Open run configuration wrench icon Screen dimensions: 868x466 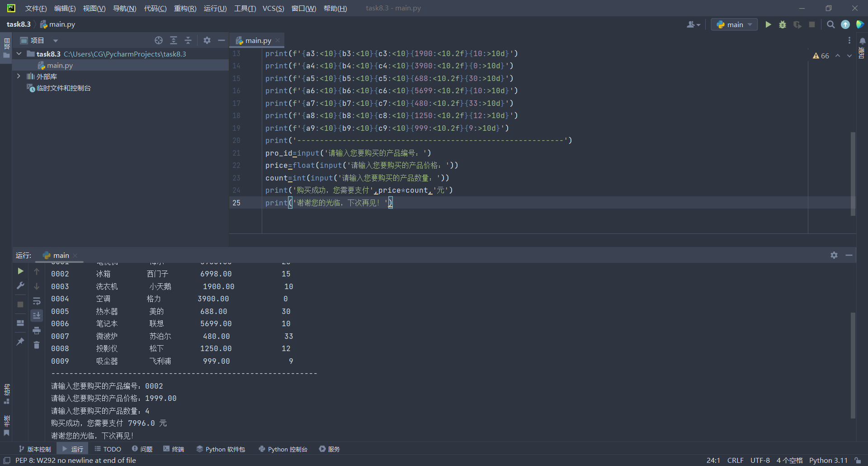(x=20, y=285)
